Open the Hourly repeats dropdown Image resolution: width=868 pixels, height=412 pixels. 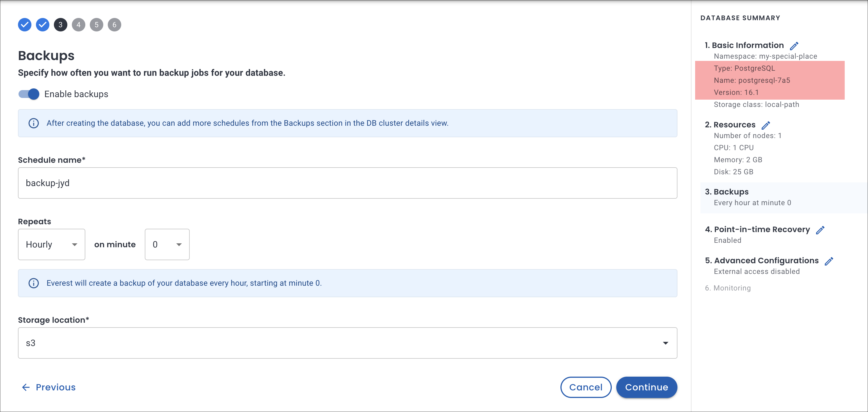coord(52,244)
